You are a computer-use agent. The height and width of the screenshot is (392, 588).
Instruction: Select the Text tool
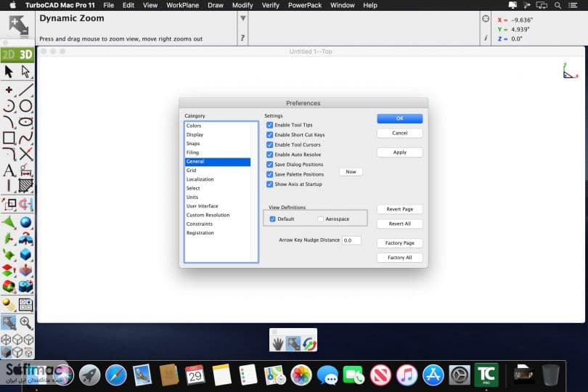pyautogui.click(x=9, y=171)
